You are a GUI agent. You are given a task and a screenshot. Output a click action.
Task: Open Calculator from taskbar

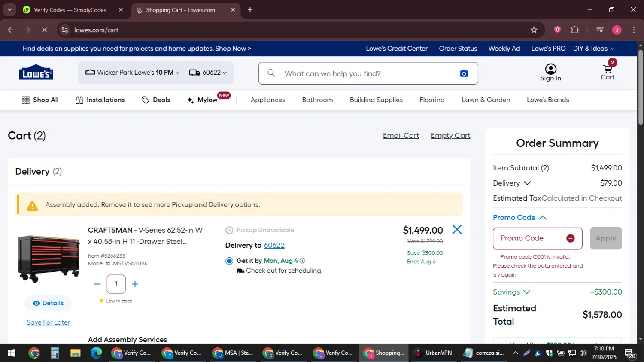point(55,353)
